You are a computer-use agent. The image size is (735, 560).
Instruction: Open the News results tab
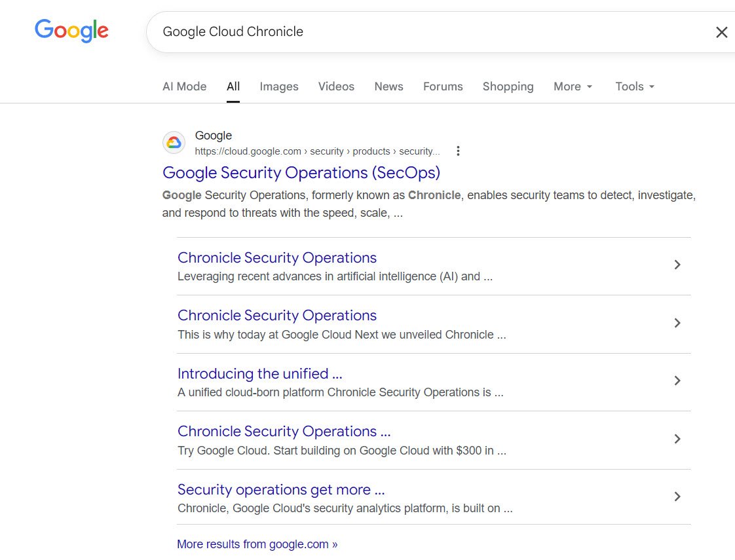(x=388, y=86)
